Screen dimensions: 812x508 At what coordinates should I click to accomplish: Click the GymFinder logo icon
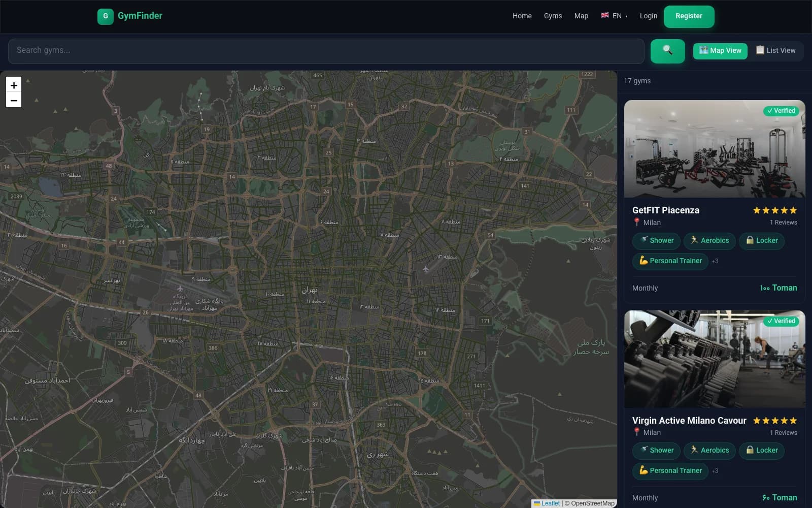click(105, 16)
